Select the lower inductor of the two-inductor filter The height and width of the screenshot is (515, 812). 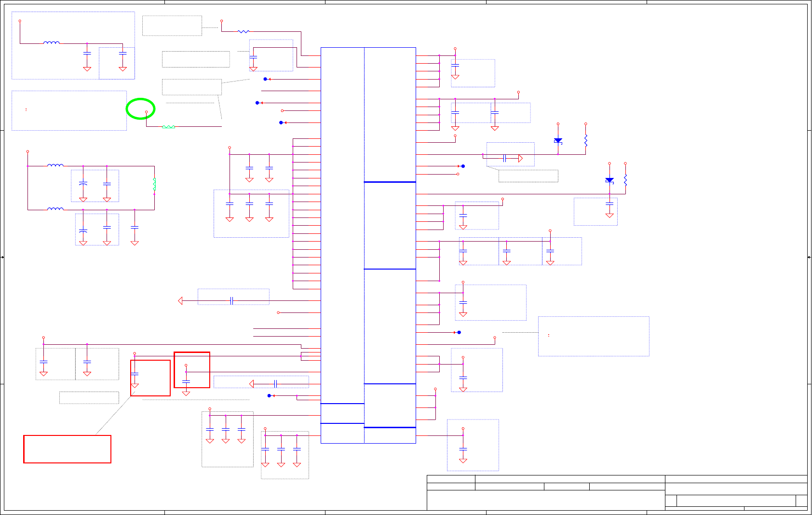pos(55,208)
